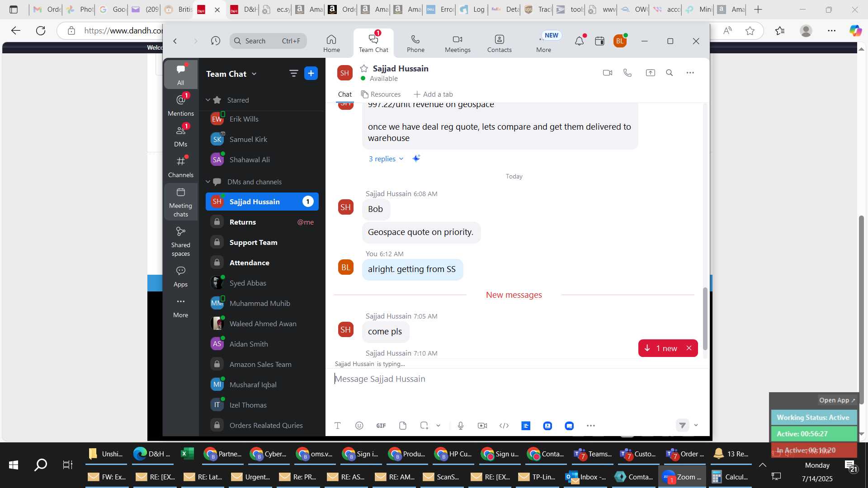The height and width of the screenshot is (488, 868).
Task: Open text formatting tool in composer
Action: tap(337, 426)
